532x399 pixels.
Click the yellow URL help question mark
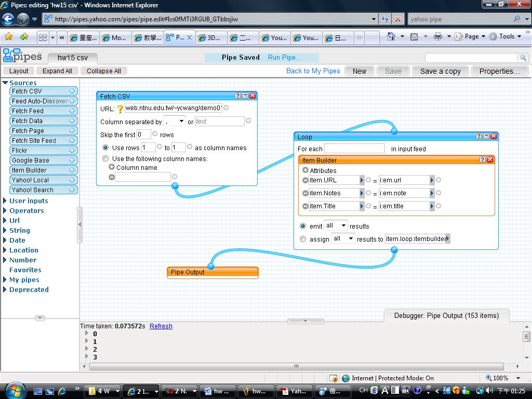[x=120, y=109]
